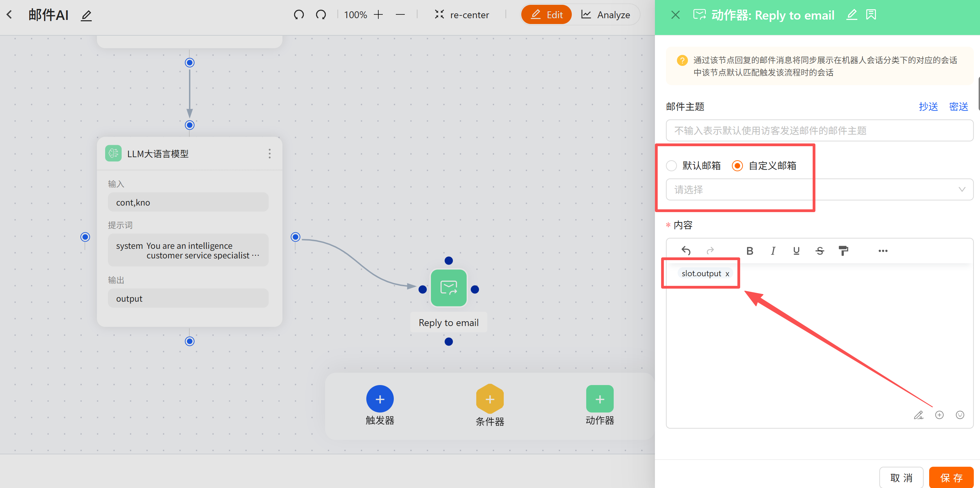Switch to Edit mode
The image size is (980, 488).
[x=546, y=15]
